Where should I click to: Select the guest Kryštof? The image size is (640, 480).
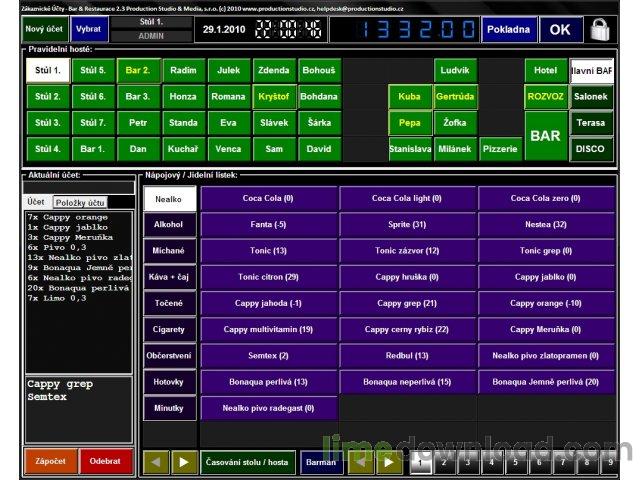pyautogui.click(x=273, y=97)
